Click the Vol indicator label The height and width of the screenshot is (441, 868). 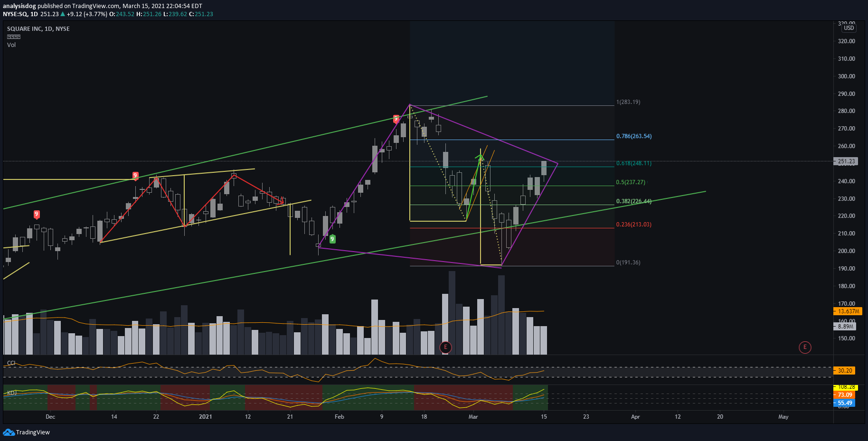point(11,45)
